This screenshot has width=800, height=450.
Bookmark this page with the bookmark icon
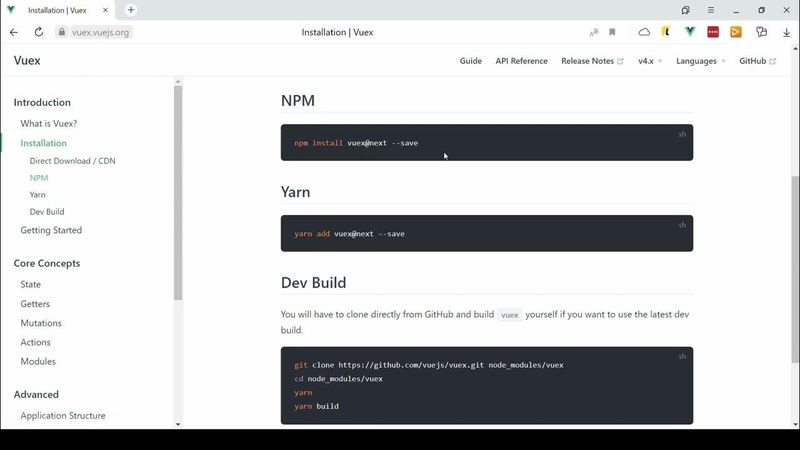click(x=612, y=32)
